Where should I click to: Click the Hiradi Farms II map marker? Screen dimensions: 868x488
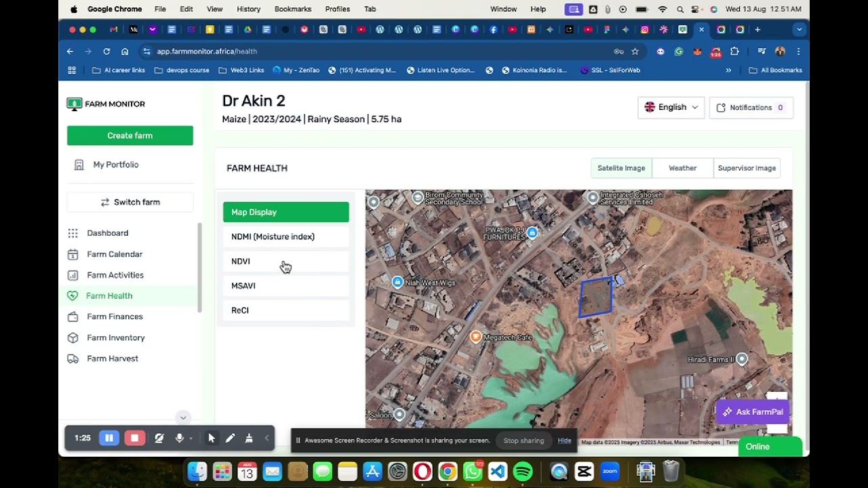tap(742, 359)
